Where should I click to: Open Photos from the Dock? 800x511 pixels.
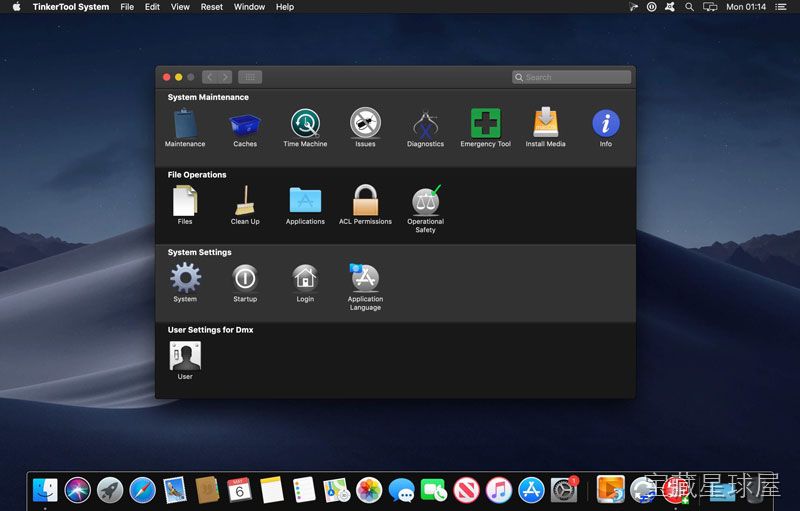pos(369,490)
